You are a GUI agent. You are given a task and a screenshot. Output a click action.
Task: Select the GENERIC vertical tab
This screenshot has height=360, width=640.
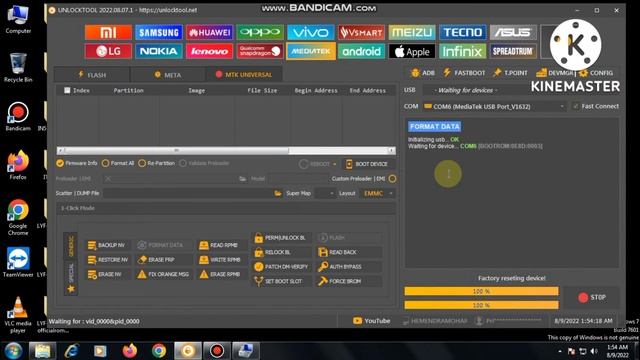pos(71,246)
